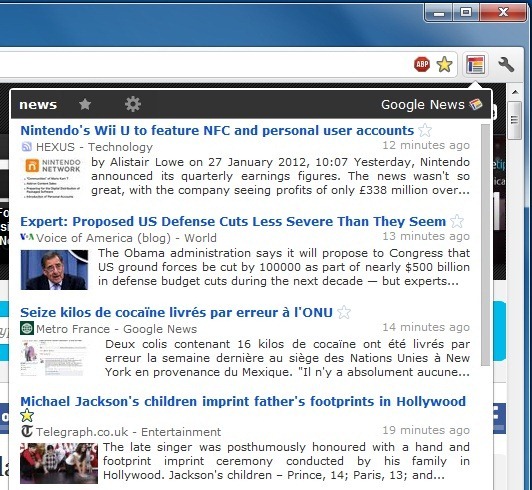This screenshot has width=532, height=490.
Task: Click the news popup scrollbar thumb
Action: coord(485,245)
